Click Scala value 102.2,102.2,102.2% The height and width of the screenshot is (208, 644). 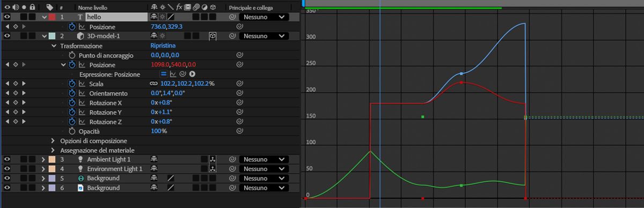(x=187, y=84)
